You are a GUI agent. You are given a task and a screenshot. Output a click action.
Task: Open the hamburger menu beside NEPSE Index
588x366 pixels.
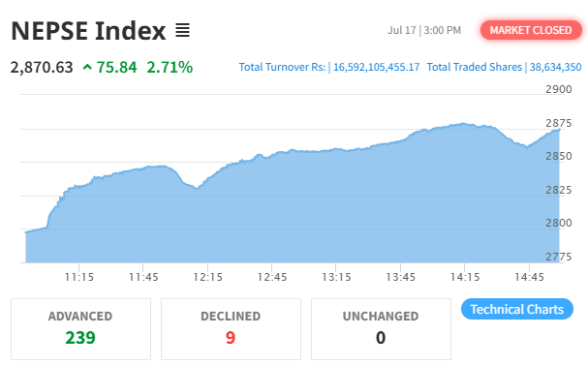click(183, 30)
